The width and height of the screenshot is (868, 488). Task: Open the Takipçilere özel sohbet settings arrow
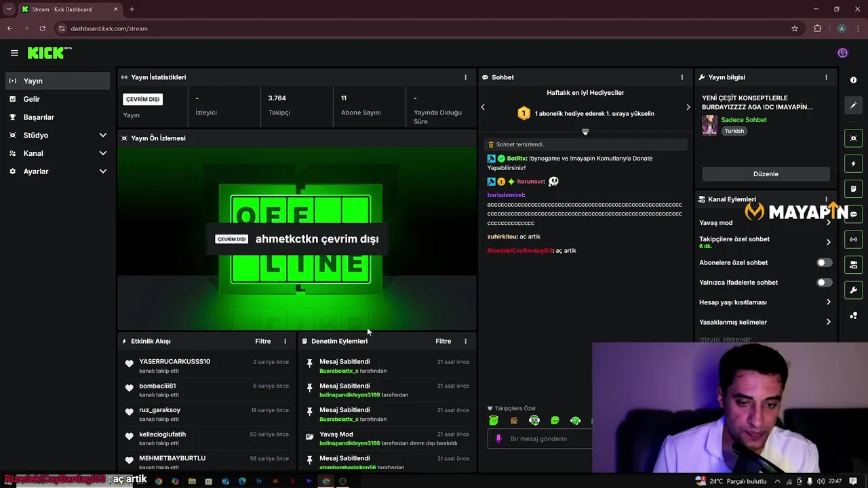(828, 242)
